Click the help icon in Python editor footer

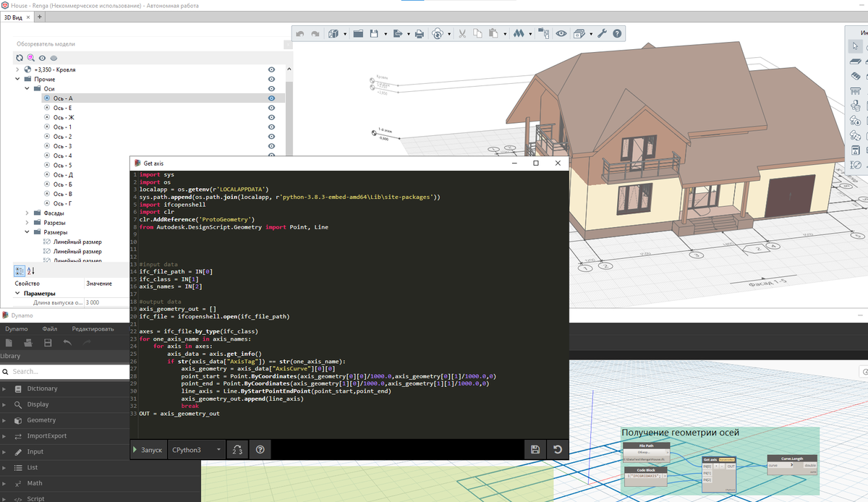pos(260,449)
